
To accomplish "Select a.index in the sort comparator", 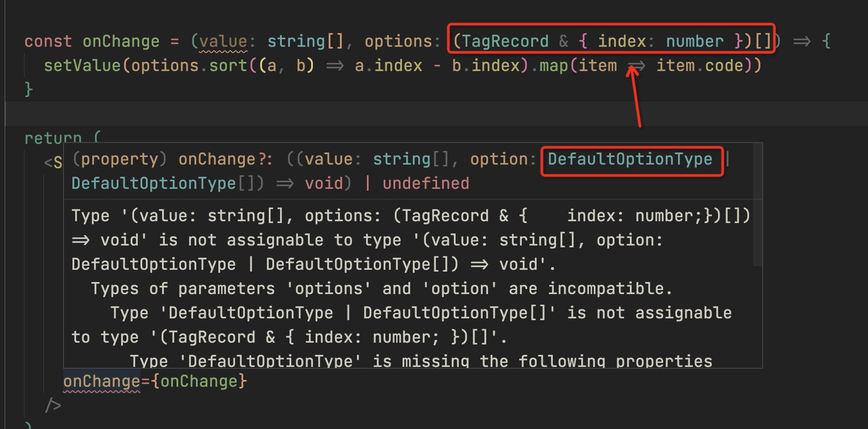I will pos(388,65).
